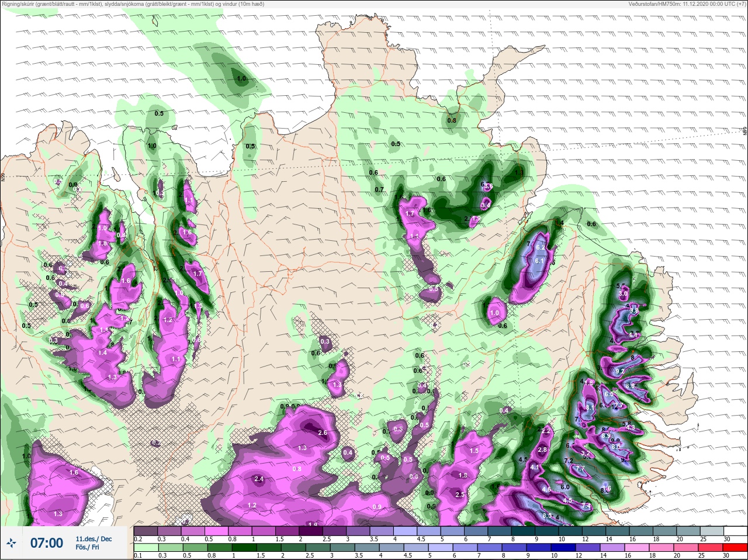Click the 3.4 precipitation value on the map

(485, 206)
